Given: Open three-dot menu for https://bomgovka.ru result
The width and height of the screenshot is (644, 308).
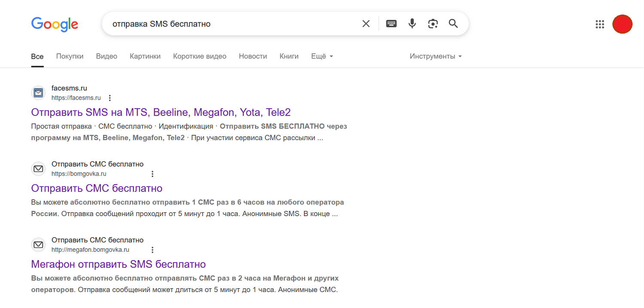Looking at the screenshot, I should pyautogui.click(x=152, y=174).
